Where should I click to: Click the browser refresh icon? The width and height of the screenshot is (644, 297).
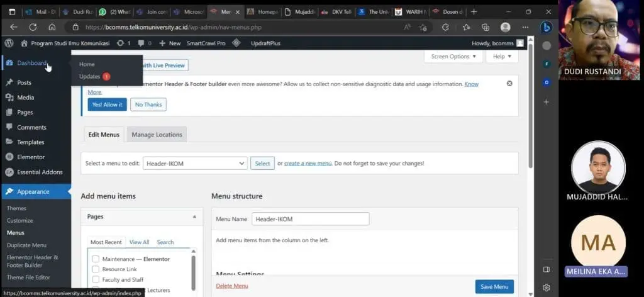click(x=33, y=27)
